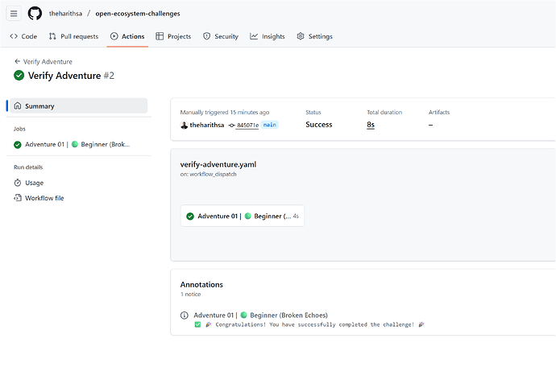Click the 1 notice count text
Screen dimensions: 556x392
click(x=190, y=295)
